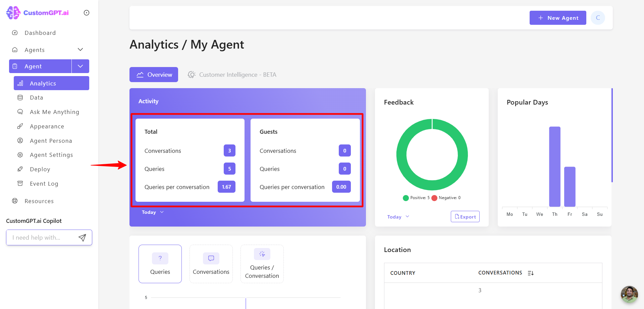Switch to the Overview tab
644x309 pixels.
pyautogui.click(x=154, y=75)
